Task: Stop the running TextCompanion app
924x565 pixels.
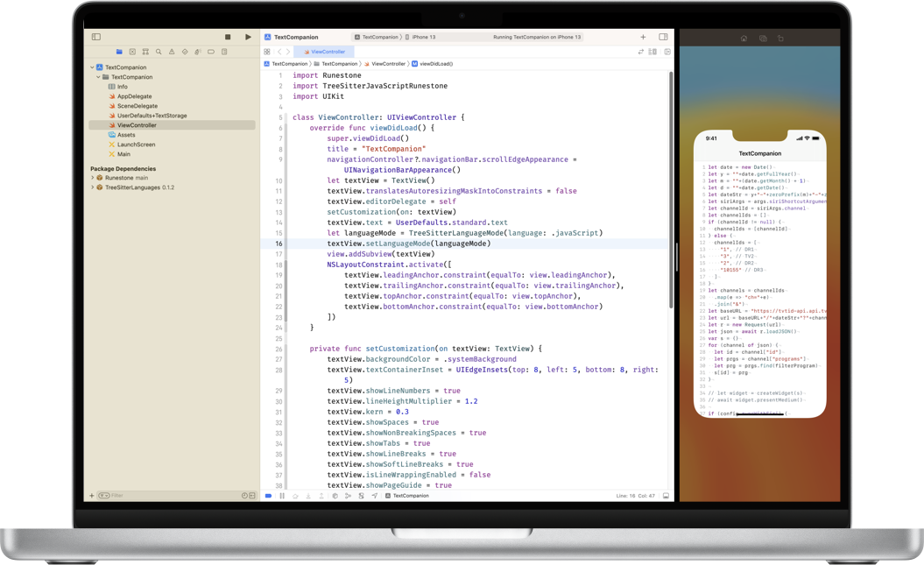Action: point(226,37)
